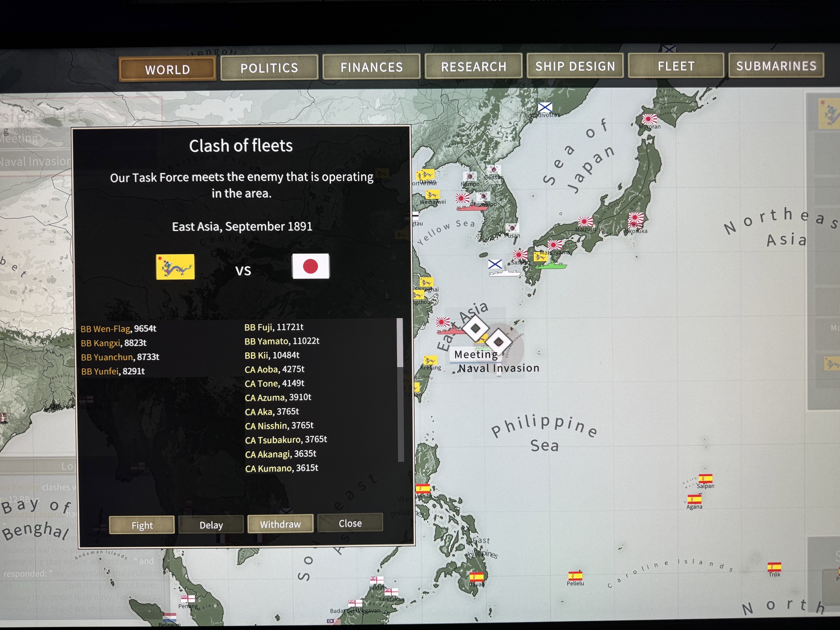Click the Pelielu port flag

575,575
